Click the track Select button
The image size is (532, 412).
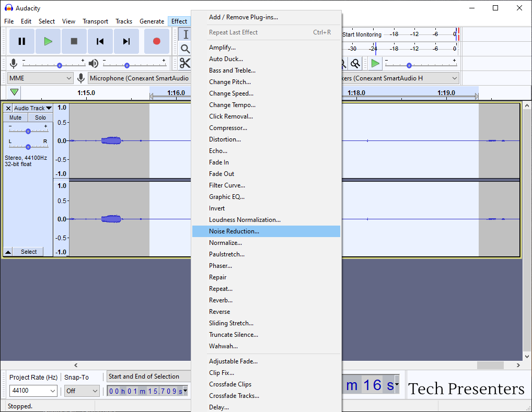tap(29, 252)
